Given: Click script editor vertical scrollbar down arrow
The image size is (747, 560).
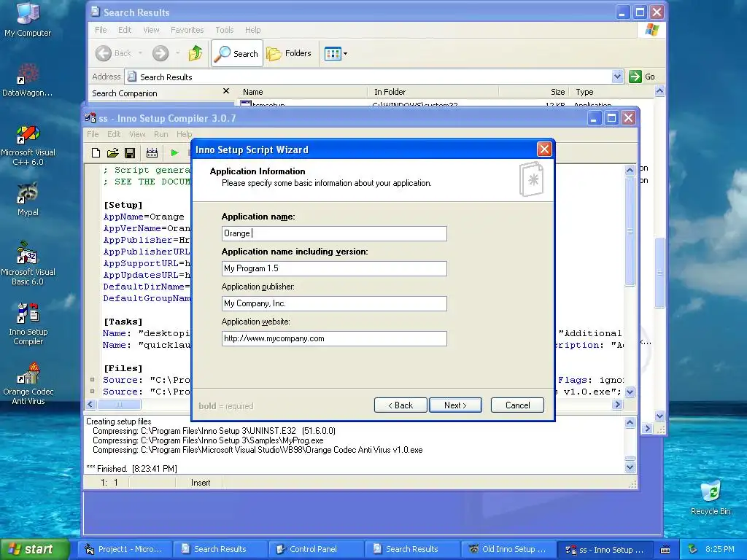Looking at the screenshot, I should [630, 392].
